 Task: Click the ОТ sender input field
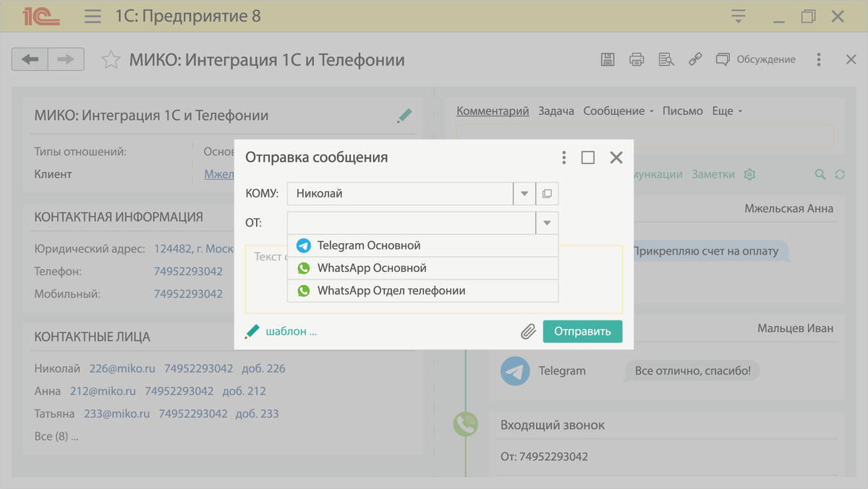pyautogui.click(x=412, y=223)
